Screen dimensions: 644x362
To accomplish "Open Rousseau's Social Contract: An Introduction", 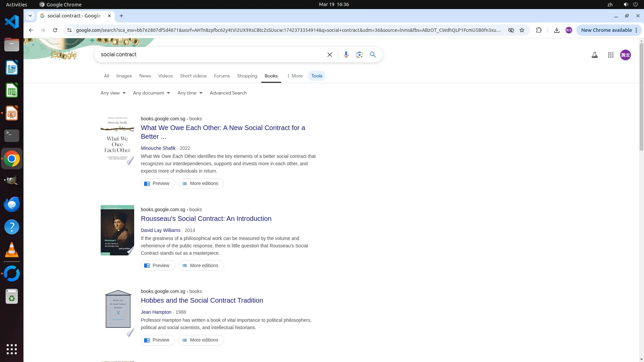I will pos(206,219).
